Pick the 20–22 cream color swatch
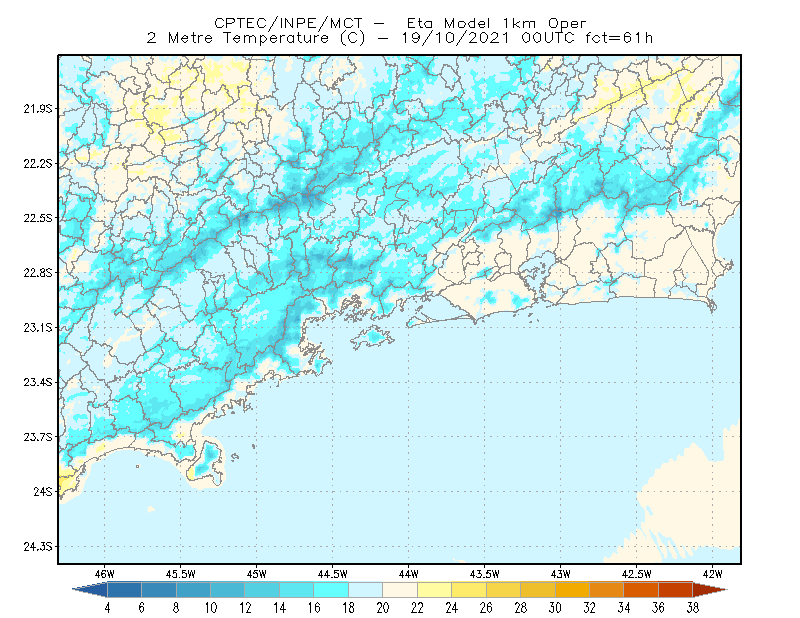Screen dimensions: 800x618 [x=400, y=589]
